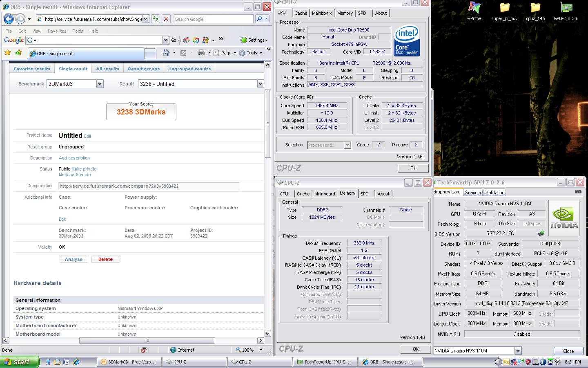Switch to the Ungrouped results tab
588x368 pixels.
point(189,69)
